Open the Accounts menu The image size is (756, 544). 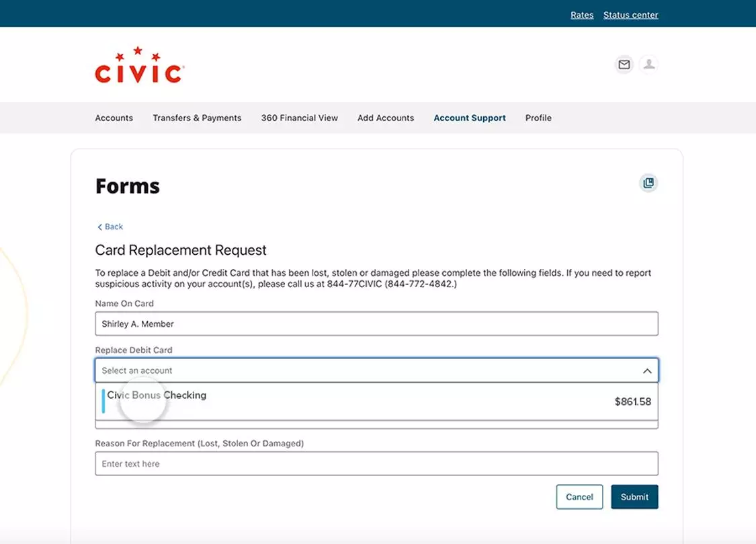(114, 118)
